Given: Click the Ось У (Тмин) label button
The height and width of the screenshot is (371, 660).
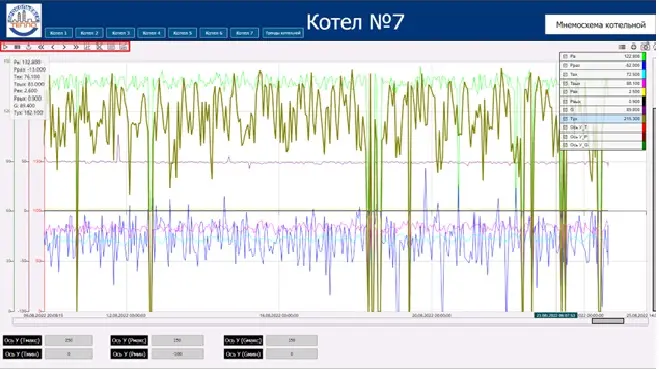Looking at the screenshot, I should [x=22, y=354].
